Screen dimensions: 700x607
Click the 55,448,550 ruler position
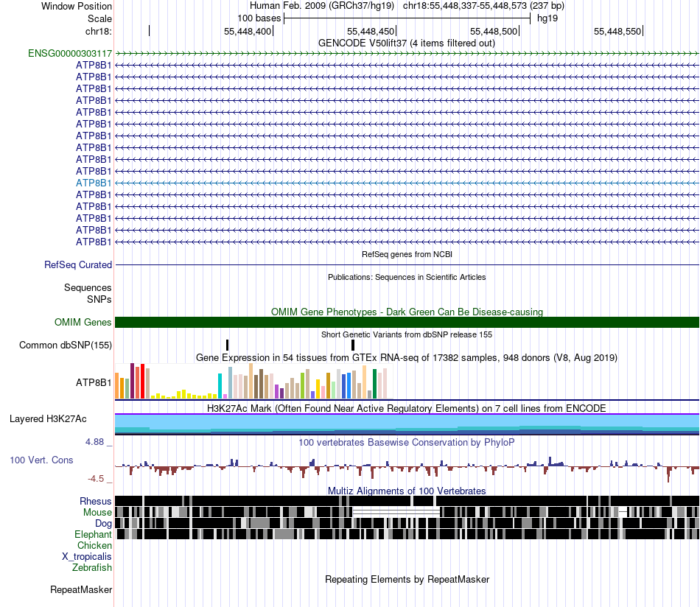617,31
